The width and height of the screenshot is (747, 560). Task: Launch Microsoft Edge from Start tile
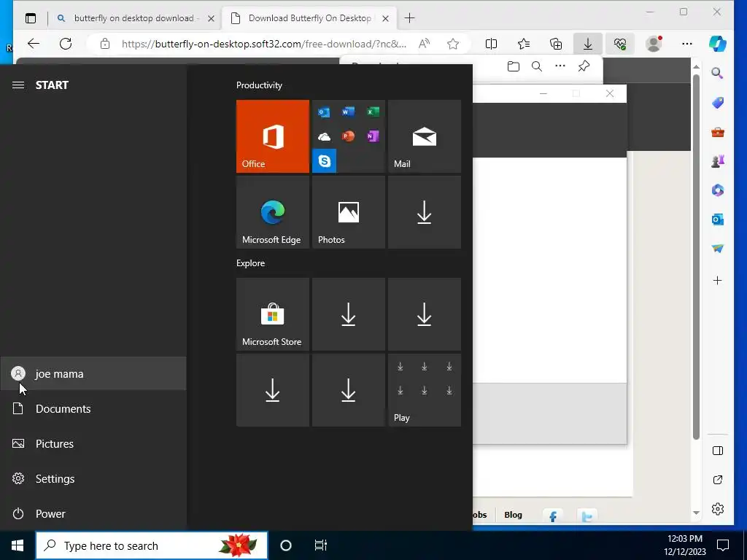pyautogui.click(x=273, y=212)
